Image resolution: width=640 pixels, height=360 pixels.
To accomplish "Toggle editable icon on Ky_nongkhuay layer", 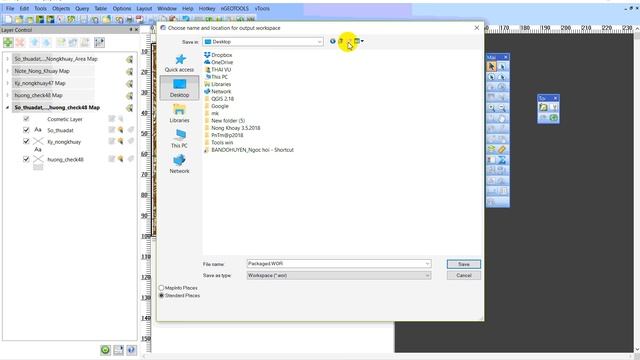I will click(111, 141).
